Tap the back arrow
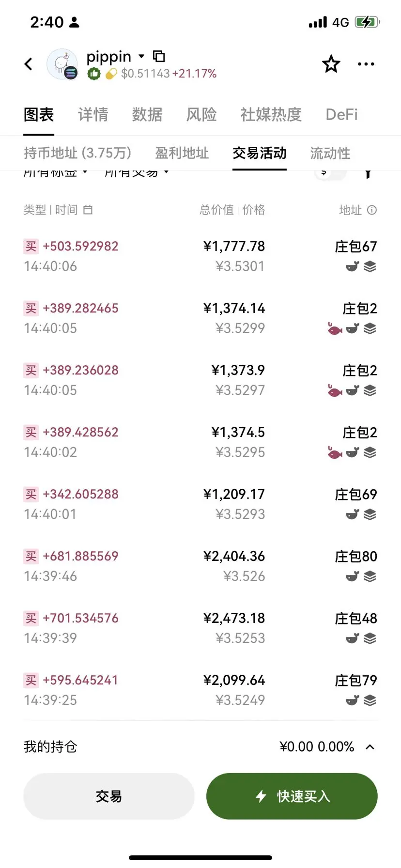Viewport: 401px width, 868px height. [x=29, y=64]
